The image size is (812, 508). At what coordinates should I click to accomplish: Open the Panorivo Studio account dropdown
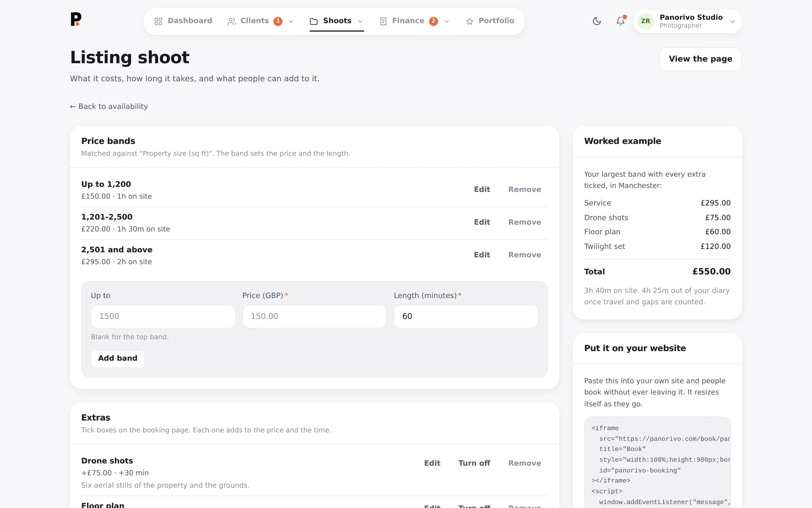click(687, 21)
